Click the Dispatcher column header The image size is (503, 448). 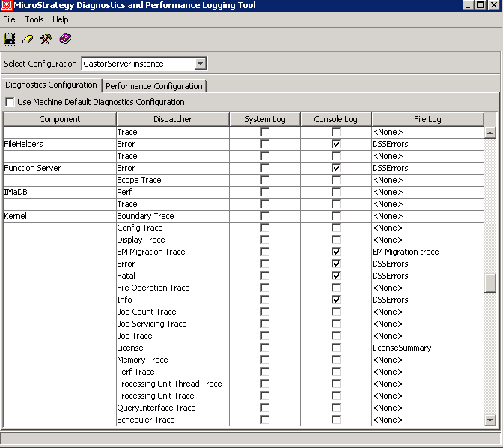(x=173, y=119)
